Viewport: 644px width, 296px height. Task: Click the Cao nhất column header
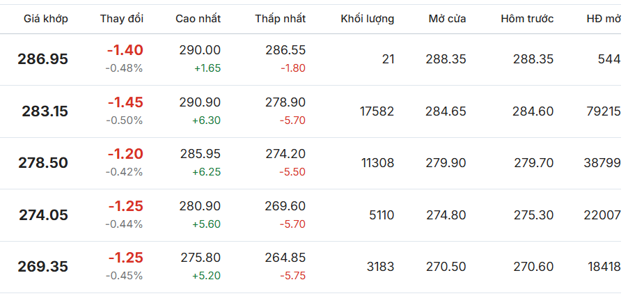[x=198, y=19]
